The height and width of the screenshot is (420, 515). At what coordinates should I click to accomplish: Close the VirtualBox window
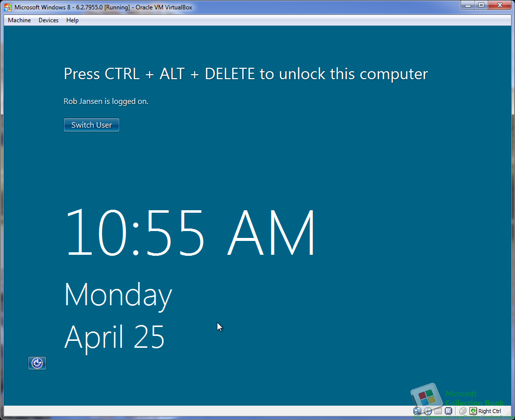point(500,5)
